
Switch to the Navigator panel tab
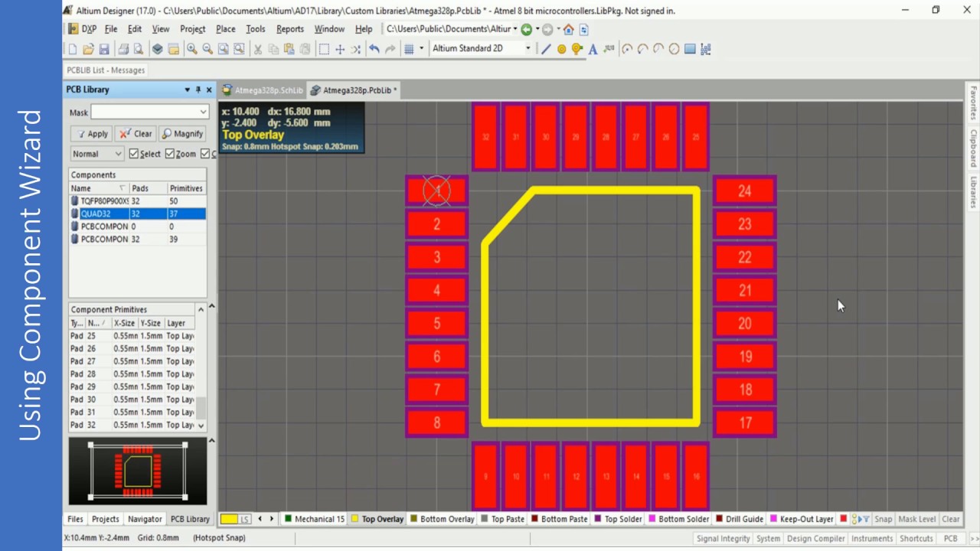[145, 519]
